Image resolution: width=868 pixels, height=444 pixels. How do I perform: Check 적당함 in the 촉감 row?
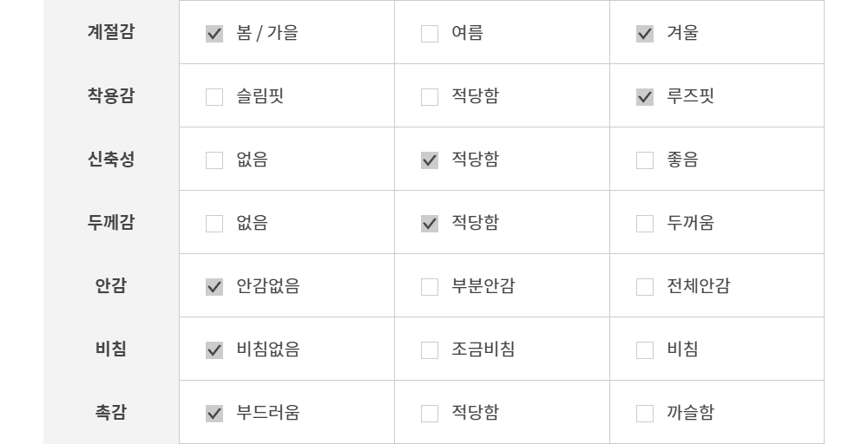click(x=430, y=415)
